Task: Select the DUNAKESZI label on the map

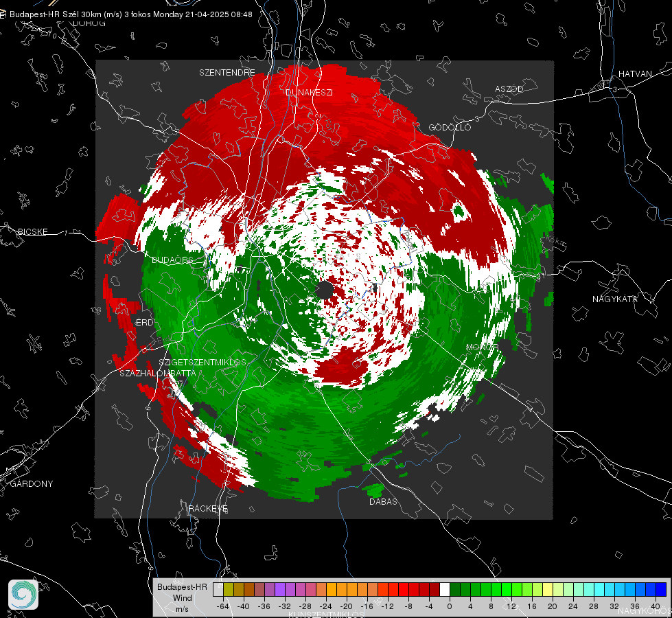Action: click(x=309, y=92)
